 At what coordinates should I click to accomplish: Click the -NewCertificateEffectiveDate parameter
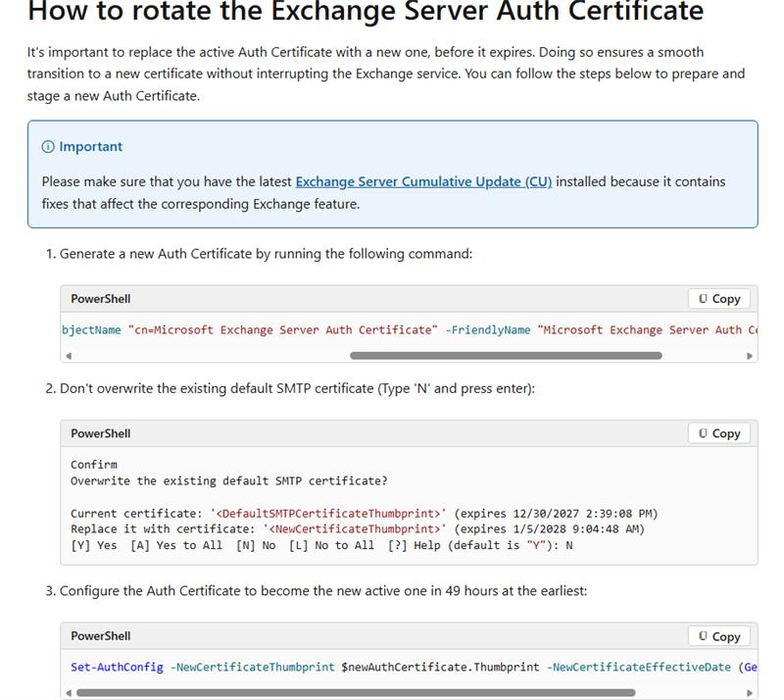(x=639, y=667)
